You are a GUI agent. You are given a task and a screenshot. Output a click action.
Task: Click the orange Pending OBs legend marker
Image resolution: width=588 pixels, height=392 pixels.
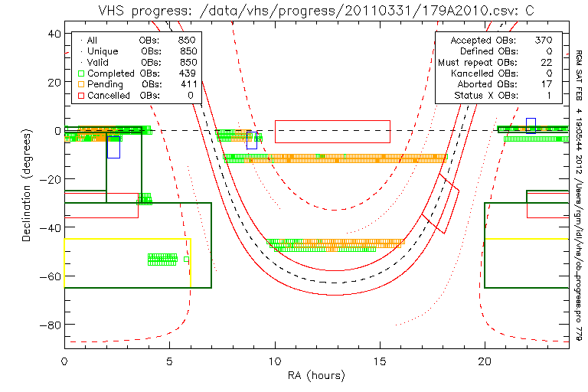coord(80,84)
